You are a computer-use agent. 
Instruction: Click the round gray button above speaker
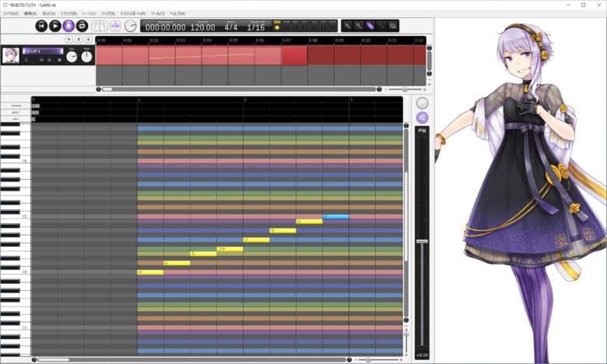coord(422,103)
